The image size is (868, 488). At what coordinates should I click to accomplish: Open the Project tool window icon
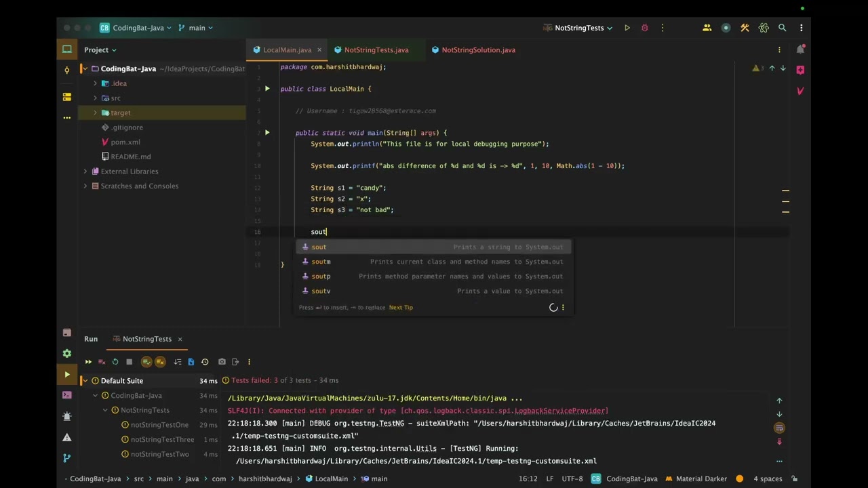coord(67,49)
